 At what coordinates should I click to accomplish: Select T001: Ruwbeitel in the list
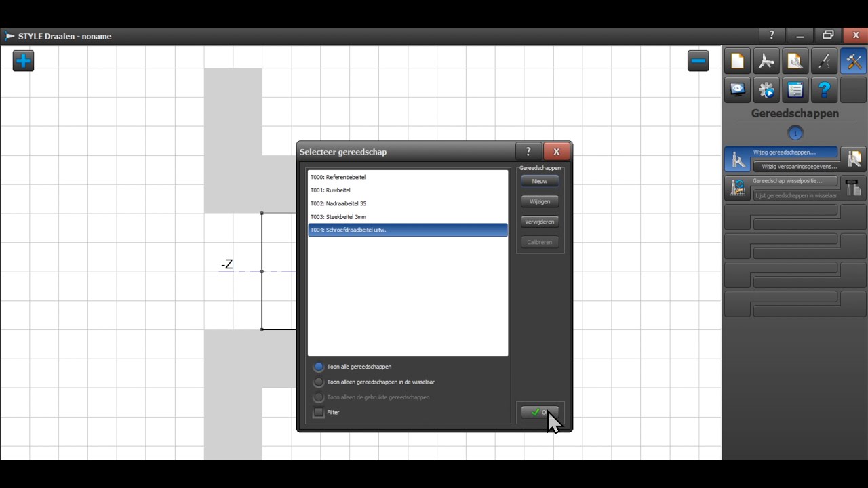pos(408,190)
